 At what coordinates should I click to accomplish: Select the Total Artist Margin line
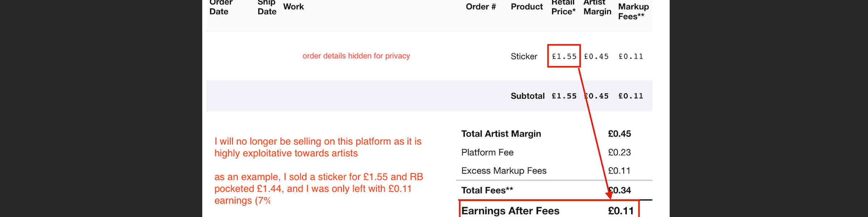point(546,134)
